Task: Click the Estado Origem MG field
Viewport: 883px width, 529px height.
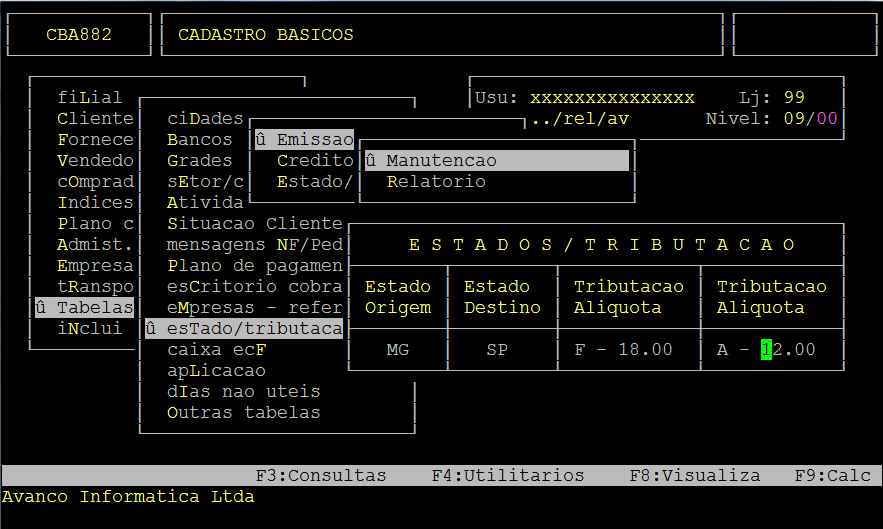Action: point(397,350)
